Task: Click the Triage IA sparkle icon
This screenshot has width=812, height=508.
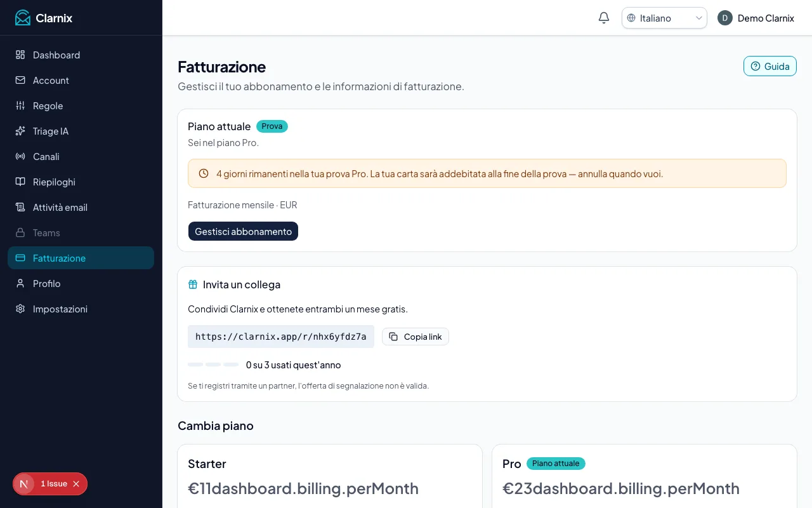Action: pyautogui.click(x=20, y=131)
